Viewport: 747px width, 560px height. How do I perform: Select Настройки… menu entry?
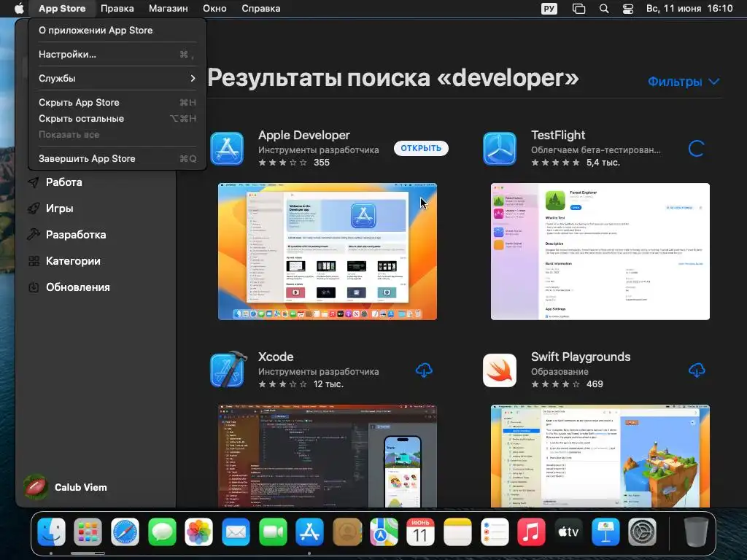coord(117,54)
